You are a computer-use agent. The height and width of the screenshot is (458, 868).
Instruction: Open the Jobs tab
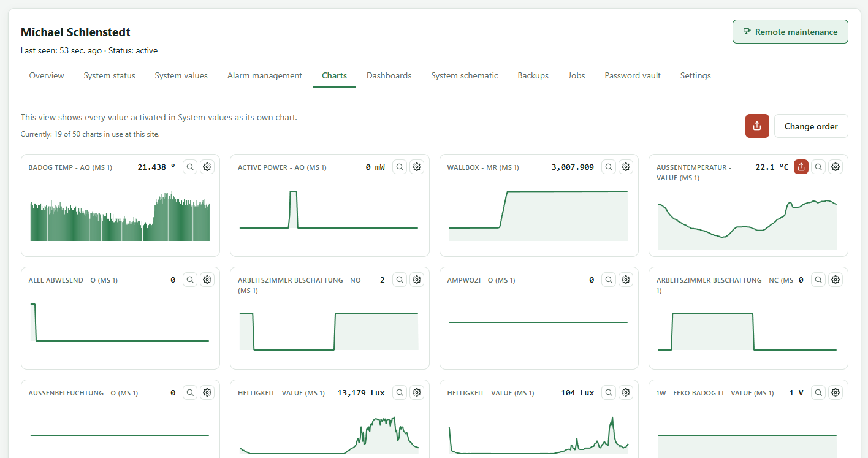coord(577,75)
